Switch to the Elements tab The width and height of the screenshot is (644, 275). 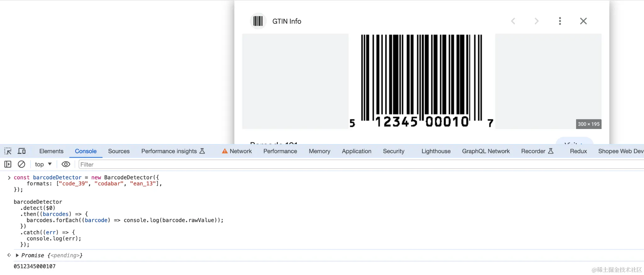coord(51,151)
